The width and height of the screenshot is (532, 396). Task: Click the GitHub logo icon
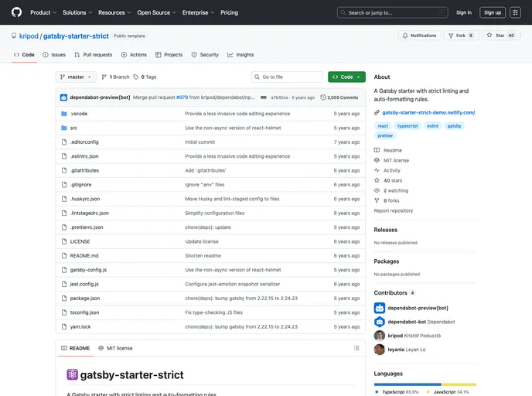16,12
